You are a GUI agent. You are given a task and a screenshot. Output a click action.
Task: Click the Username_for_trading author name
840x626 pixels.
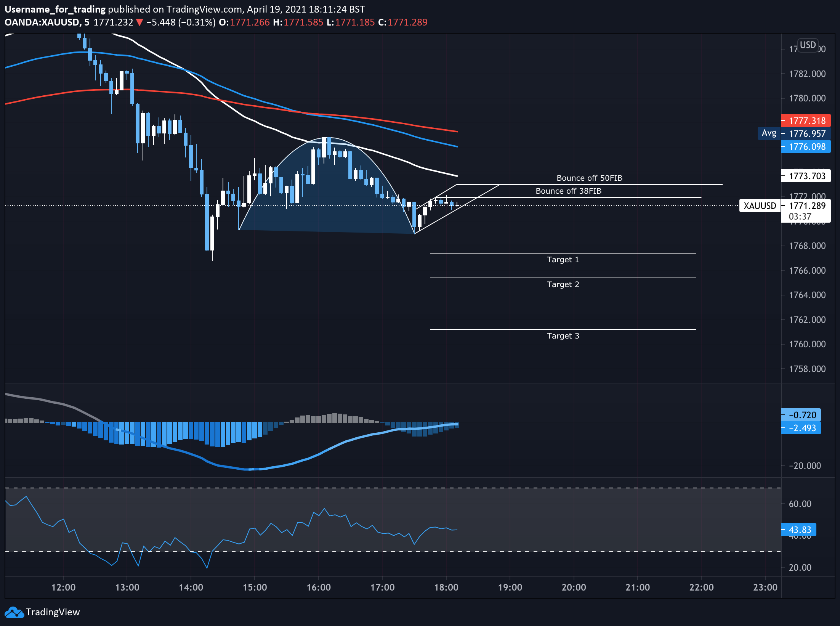[x=55, y=10]
